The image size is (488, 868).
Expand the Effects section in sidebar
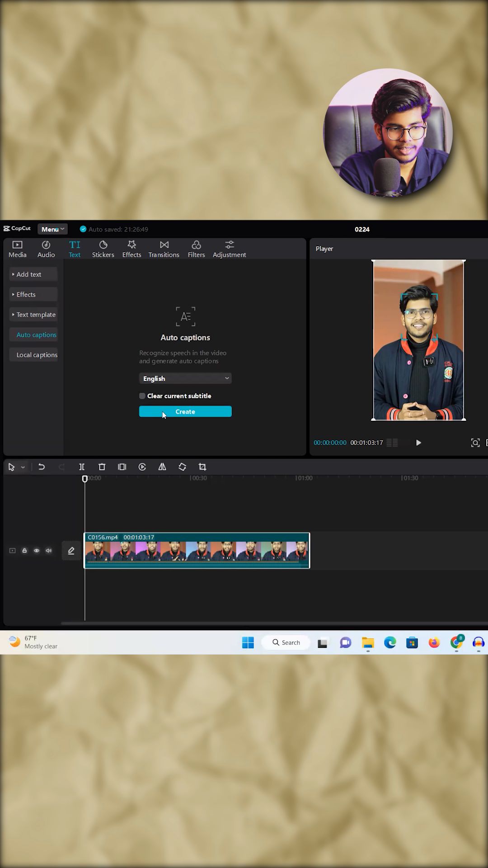(33, 294)
